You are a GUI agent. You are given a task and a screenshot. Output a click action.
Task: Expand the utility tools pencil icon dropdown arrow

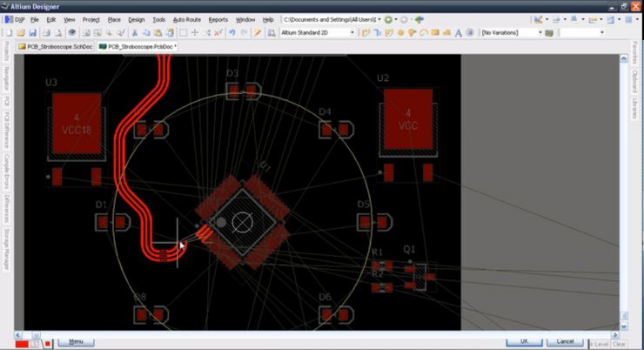(547, 19)
